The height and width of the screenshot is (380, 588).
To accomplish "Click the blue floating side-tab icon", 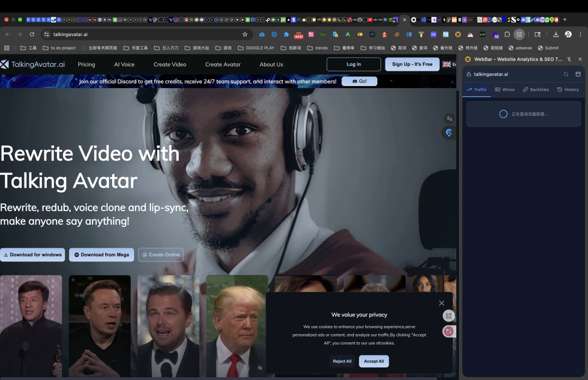I will [449, 132].
